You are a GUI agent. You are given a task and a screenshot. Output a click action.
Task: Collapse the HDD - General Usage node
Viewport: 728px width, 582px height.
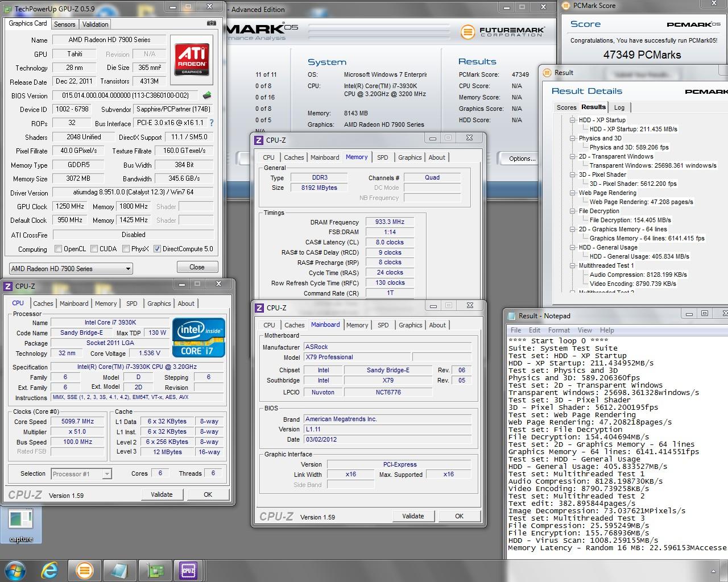click(x=573, y=247)
